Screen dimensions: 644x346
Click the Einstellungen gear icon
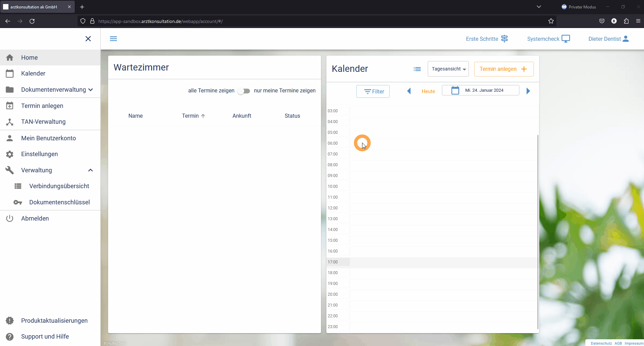point(10,154)
